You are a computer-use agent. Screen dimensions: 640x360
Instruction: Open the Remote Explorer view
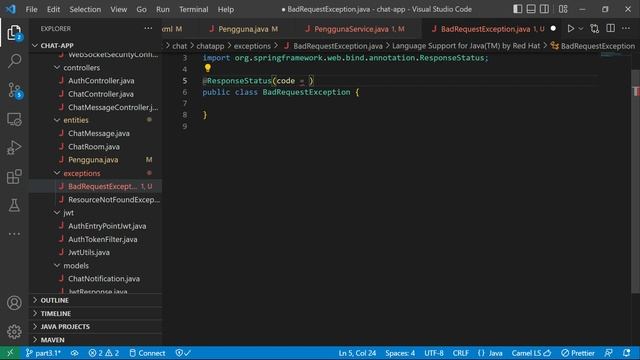[14, 119]
